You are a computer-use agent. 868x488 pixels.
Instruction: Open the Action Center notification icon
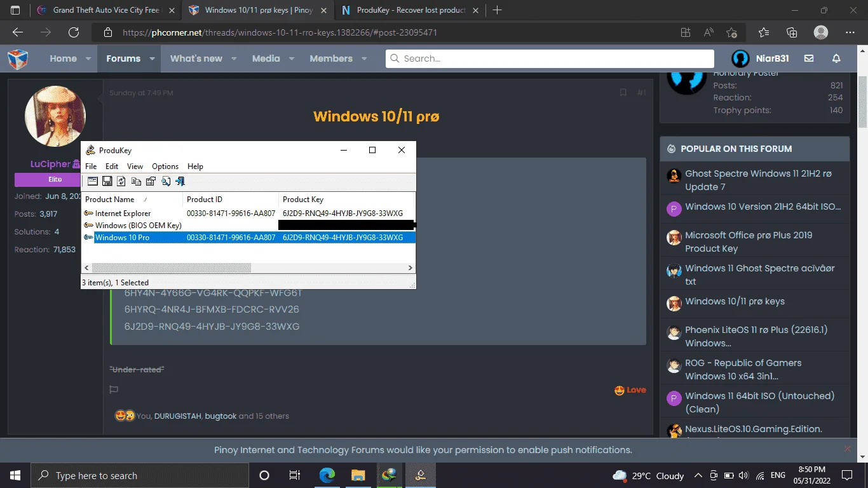coord(847,475)
